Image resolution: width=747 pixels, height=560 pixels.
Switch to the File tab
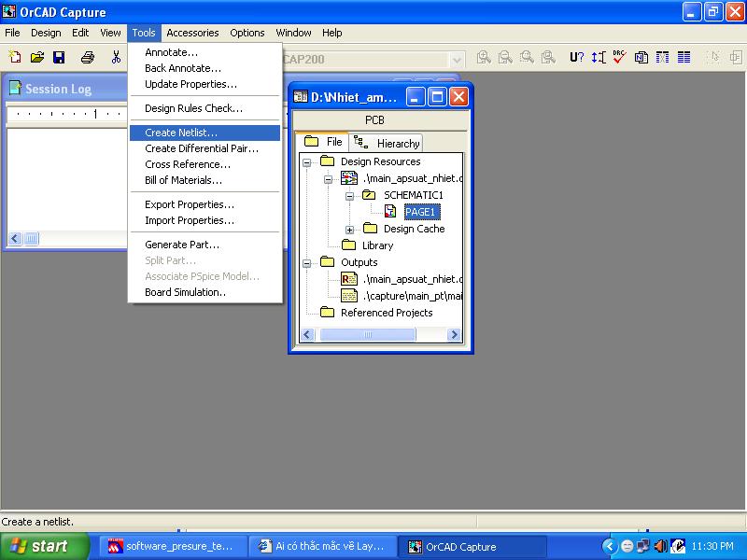tap(323, 142)
